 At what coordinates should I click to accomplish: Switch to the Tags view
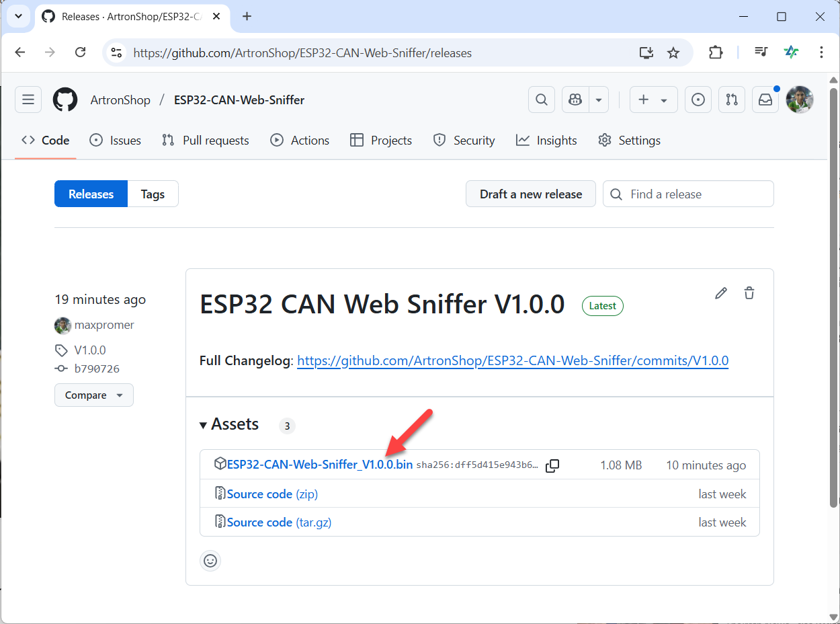(153, 194)
